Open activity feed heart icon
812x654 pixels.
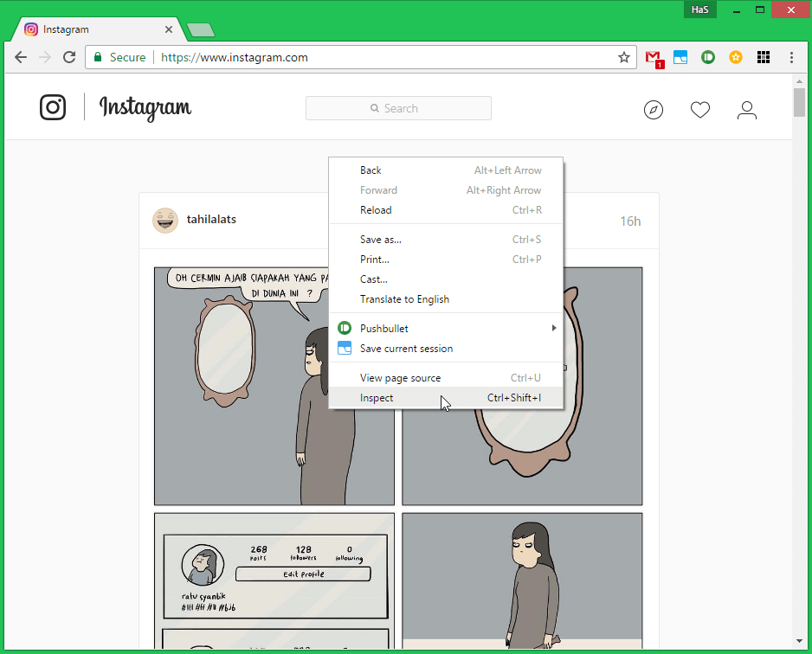700,110
